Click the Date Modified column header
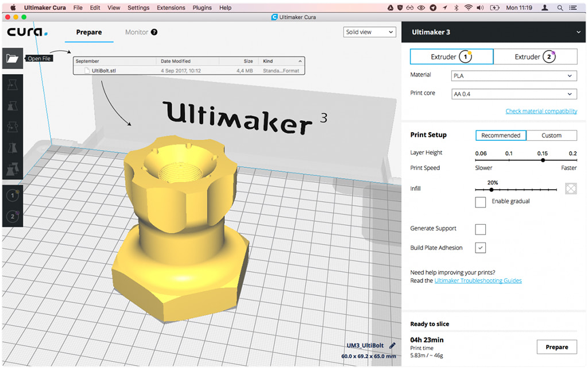Image resolution: width=588 pixels, height=369 pixels. (x=176, y=61)
